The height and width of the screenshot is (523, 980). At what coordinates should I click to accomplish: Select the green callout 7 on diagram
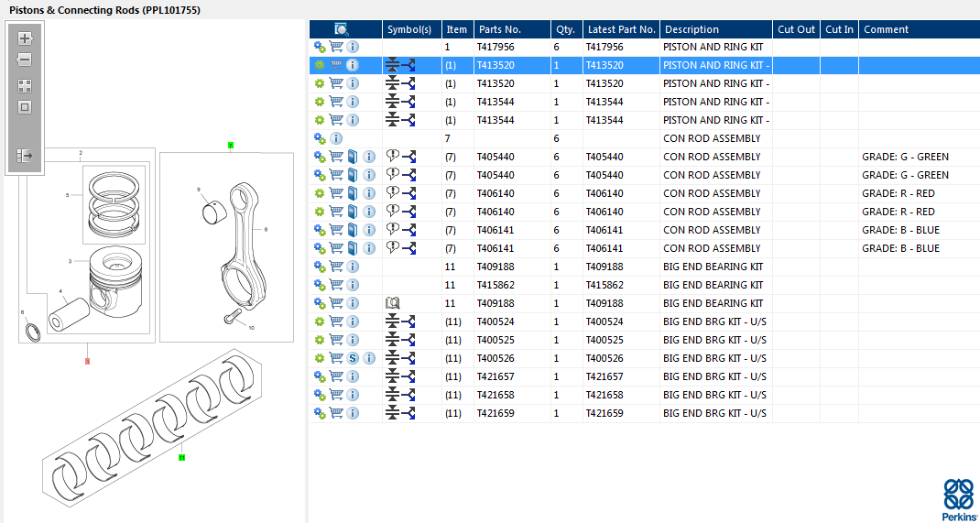point(231,145)
